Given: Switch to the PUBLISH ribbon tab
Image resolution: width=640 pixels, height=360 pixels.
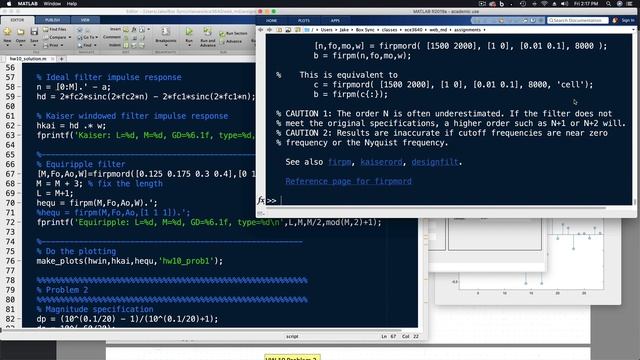Looking at the screenshot, I should (52, 20).
